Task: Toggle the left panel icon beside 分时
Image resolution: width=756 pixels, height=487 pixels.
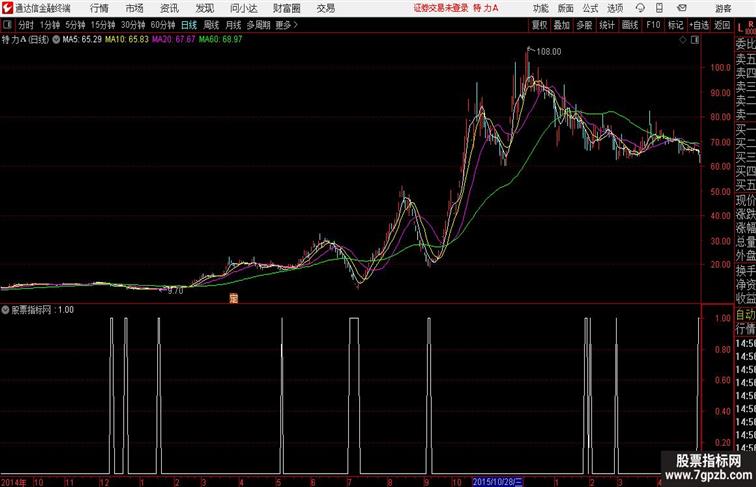Action: click(7, 25)
